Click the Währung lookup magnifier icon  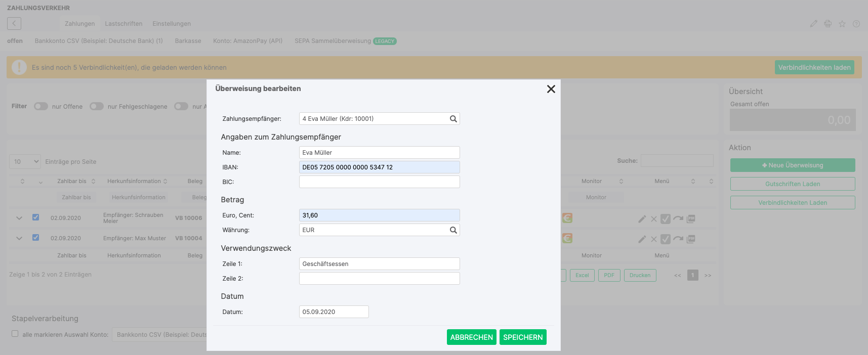[x=453, y=230]
